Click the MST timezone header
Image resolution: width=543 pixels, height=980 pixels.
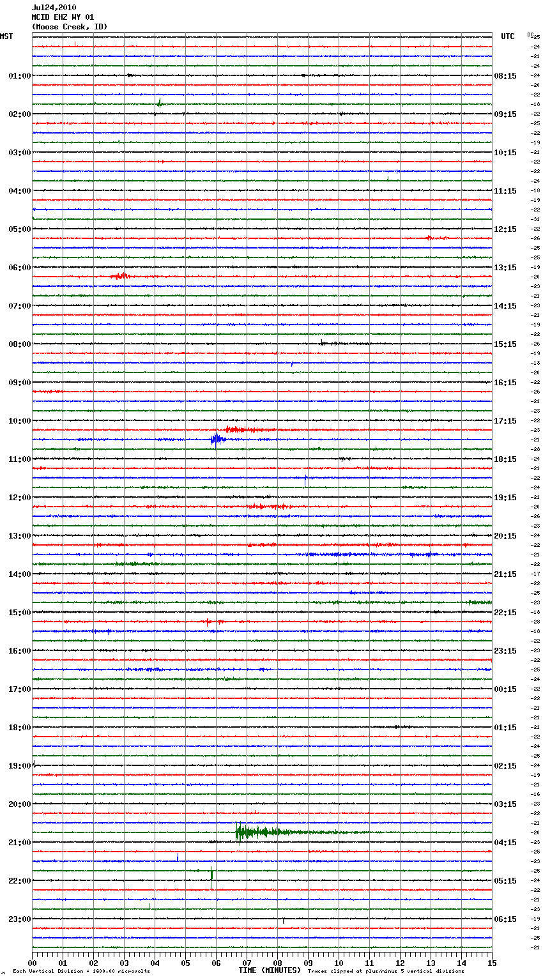point(6,36)
